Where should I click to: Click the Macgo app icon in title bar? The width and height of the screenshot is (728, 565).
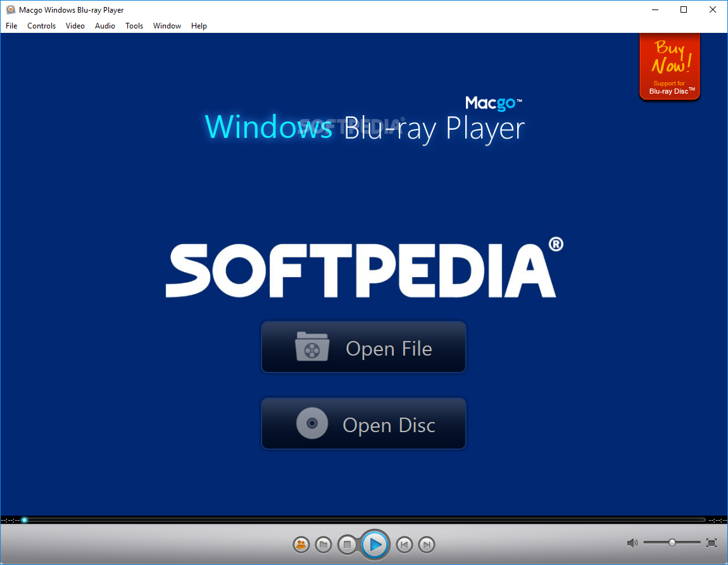tap(10, 9)
